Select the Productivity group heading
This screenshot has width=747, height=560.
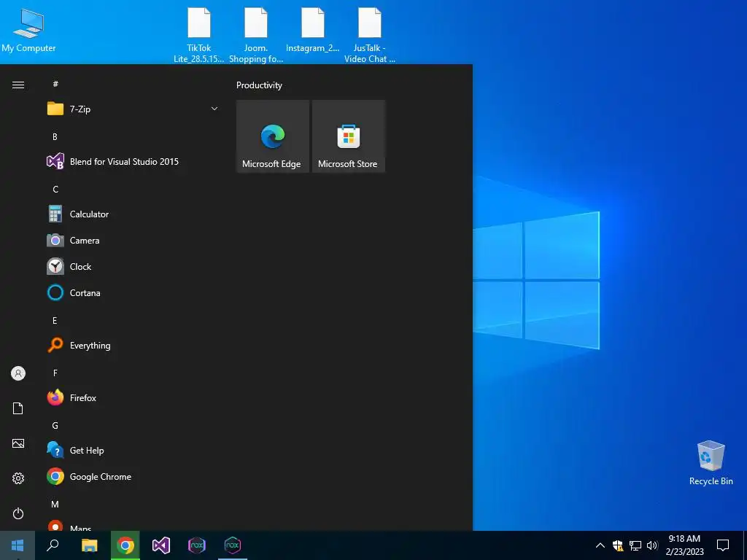(259, 85)
